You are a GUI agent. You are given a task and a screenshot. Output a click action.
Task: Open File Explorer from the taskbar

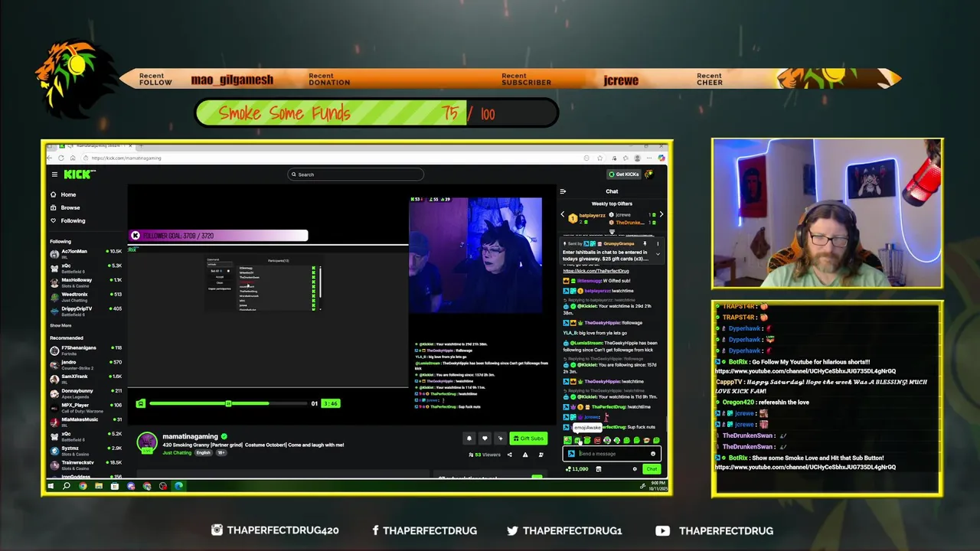99,486
